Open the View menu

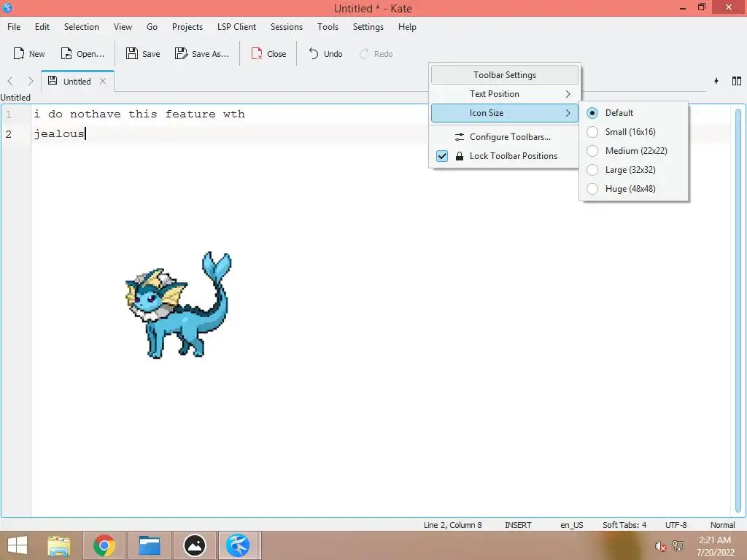[123, 27]
